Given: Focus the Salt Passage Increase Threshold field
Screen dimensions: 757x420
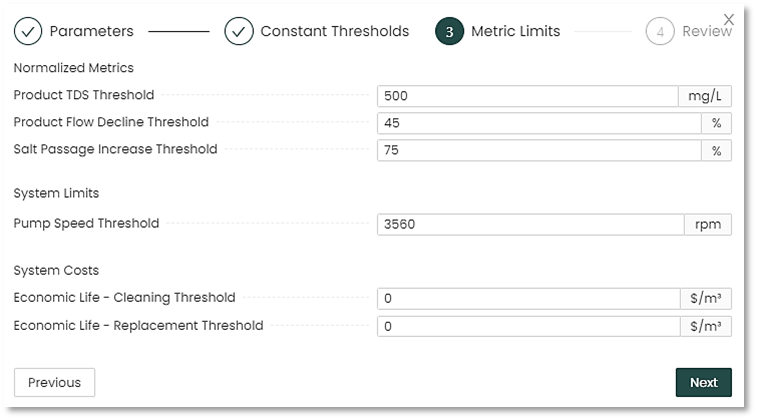Looking at the screenshot, I should tap(538, 150).
